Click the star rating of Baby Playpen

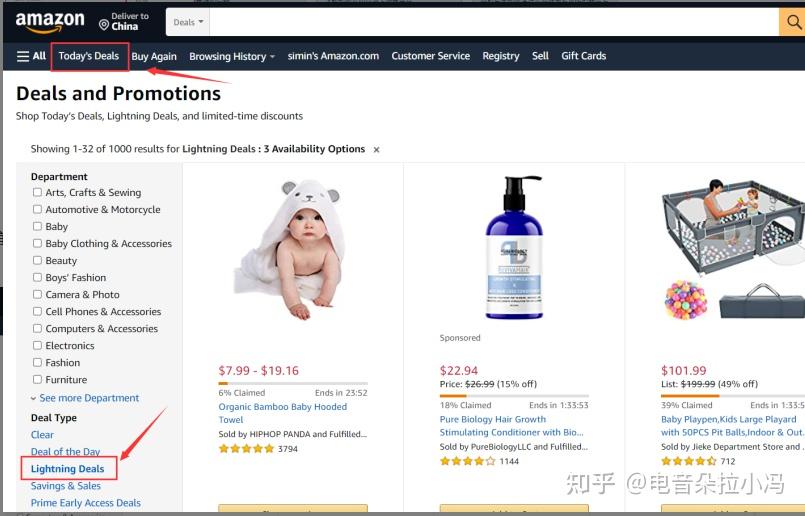688,461
